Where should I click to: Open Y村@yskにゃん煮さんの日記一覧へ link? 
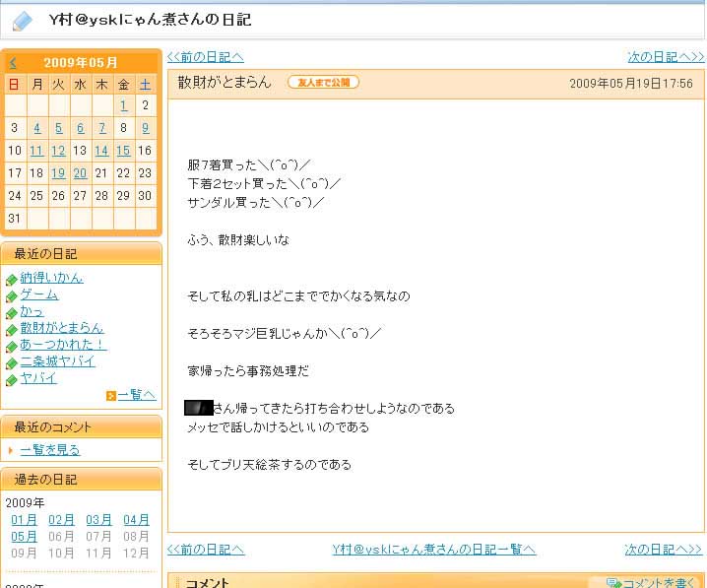click(433, 550)
